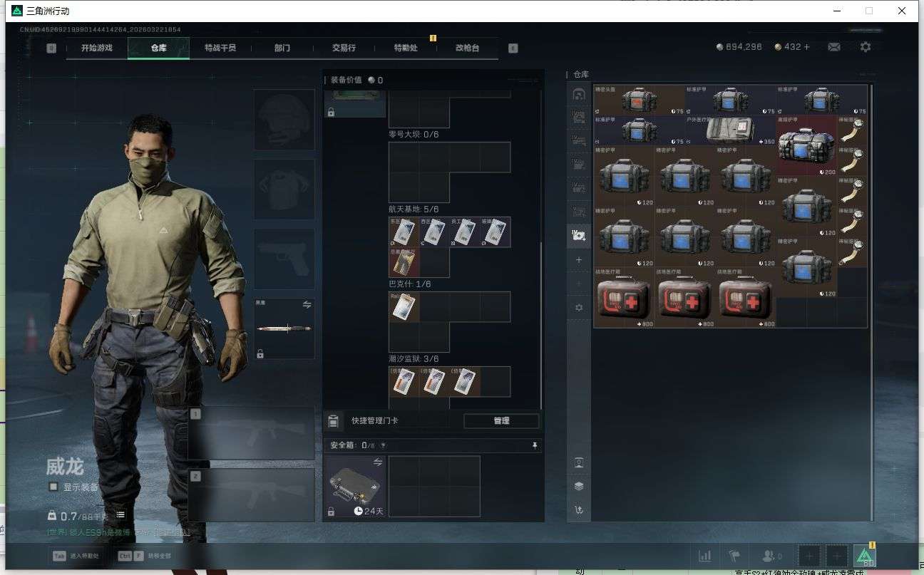
Task: Select the knife in melee slot
Action: pyautogui.click(x=284, y=328)
